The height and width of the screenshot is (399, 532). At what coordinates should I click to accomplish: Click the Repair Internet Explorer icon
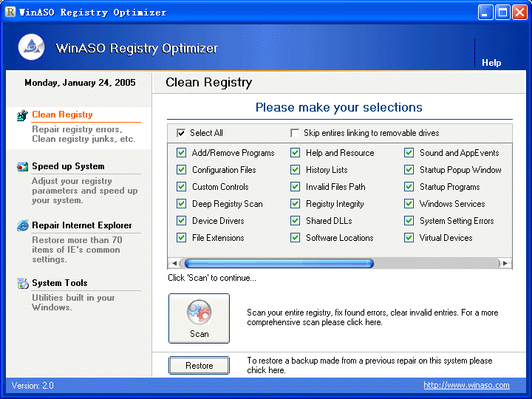coord(22,225)
